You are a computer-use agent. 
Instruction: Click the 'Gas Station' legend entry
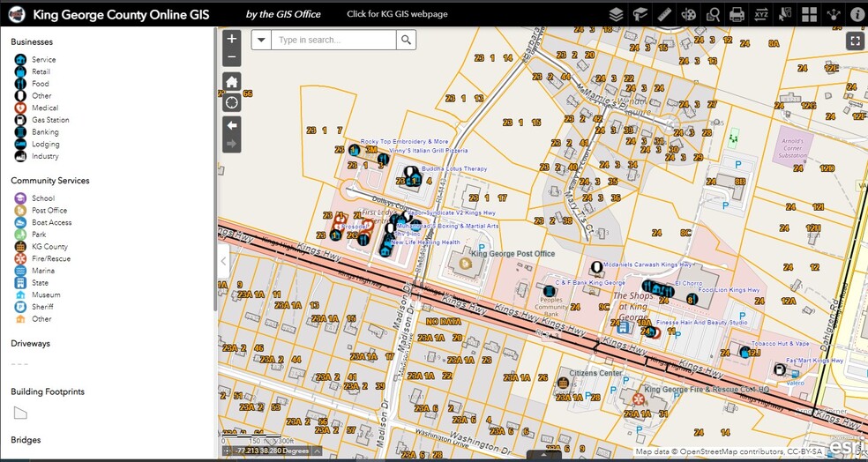(50, 120)
